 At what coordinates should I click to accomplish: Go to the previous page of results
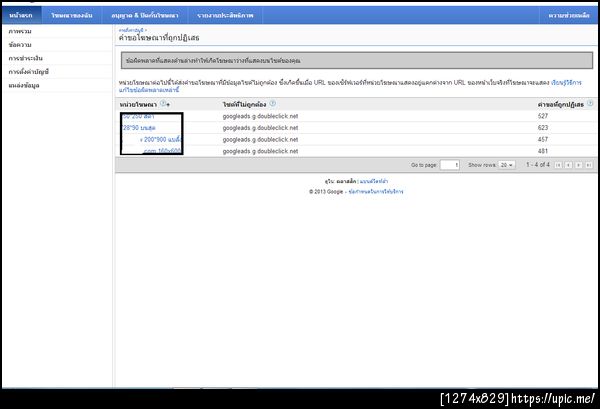tap(569, 165)
